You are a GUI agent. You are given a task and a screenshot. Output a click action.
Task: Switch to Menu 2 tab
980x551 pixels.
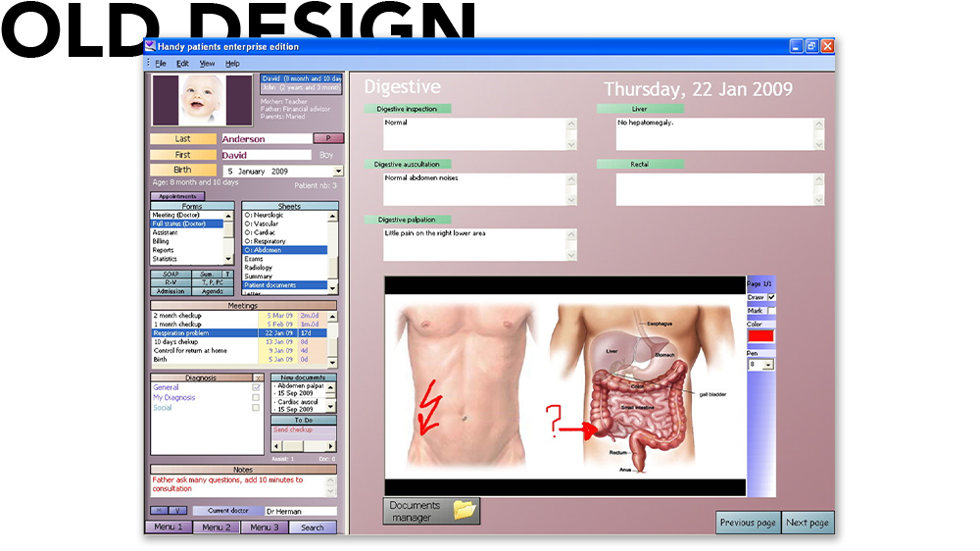[x=216, y=527]
